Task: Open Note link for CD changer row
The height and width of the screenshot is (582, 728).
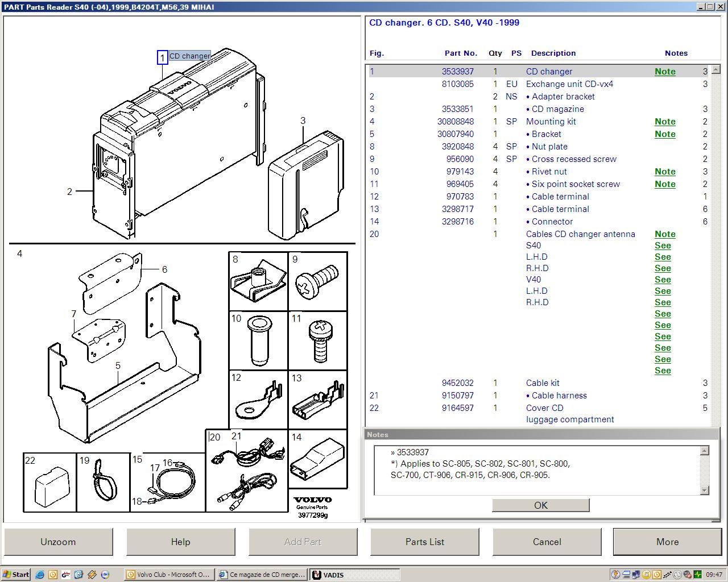Action: pyautogui.click(x=665, y=72)
